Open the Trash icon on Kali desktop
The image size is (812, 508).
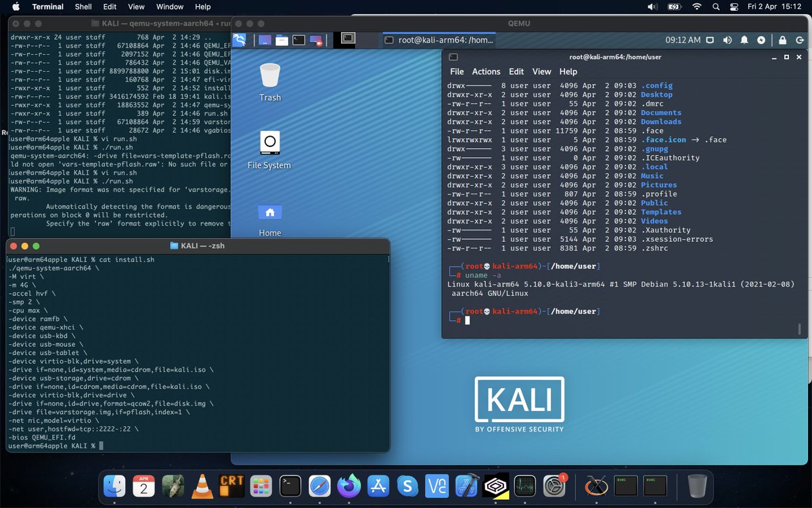(270, 81)
